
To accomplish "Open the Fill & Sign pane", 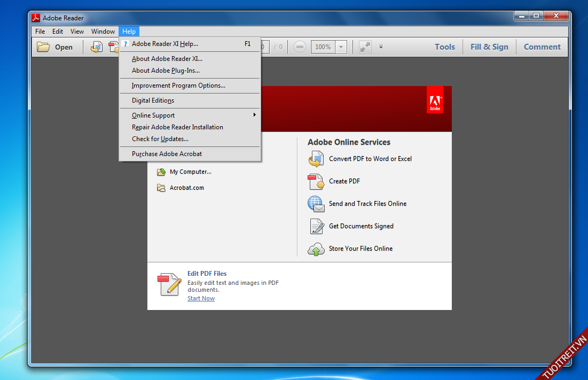I will click(x=489, y=47).
